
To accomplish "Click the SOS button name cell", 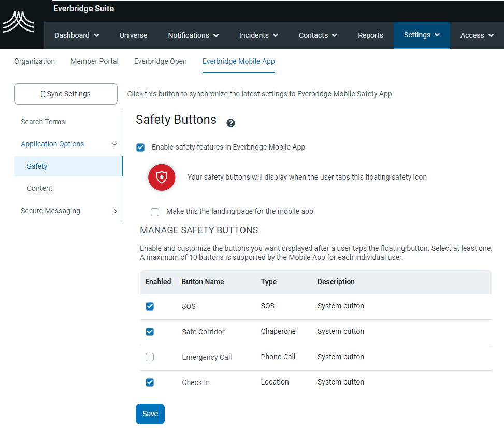I will coord(189,306).
